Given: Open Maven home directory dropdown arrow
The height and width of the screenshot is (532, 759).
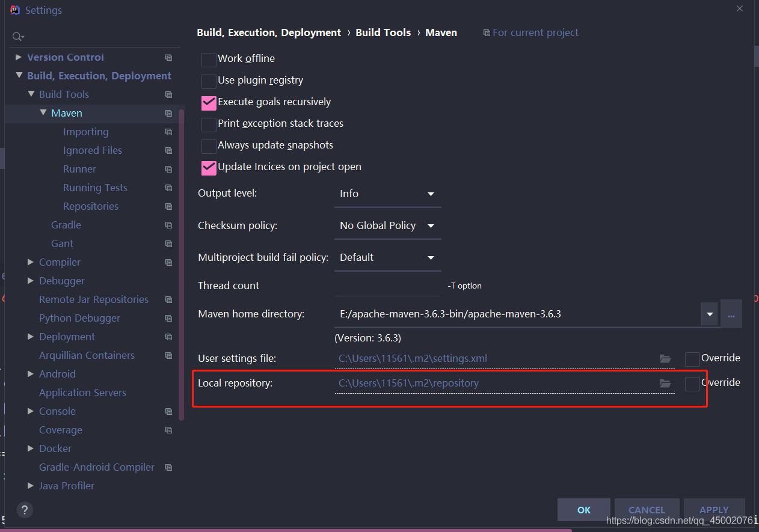Looking at the screenshot, I should click(710, 314).
